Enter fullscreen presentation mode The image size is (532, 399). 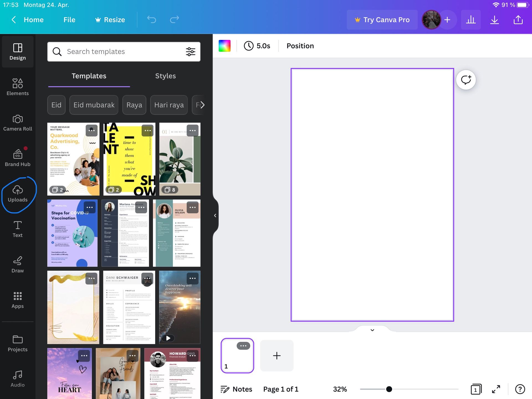(496, 389)
